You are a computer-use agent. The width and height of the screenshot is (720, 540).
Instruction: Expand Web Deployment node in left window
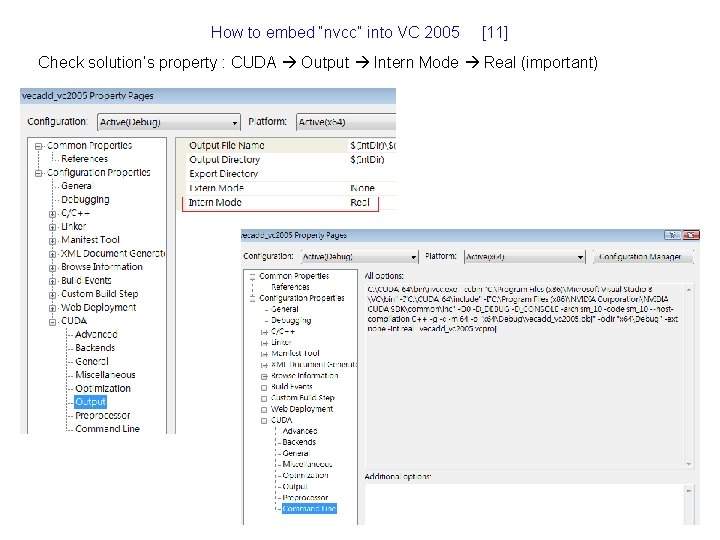coord(52,308)
